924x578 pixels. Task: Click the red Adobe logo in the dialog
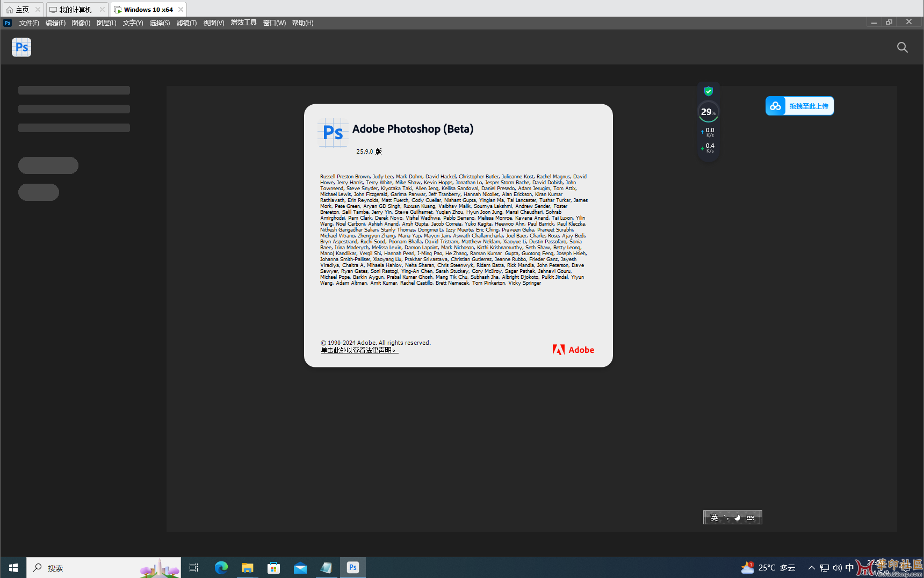(x=573, y=350)
